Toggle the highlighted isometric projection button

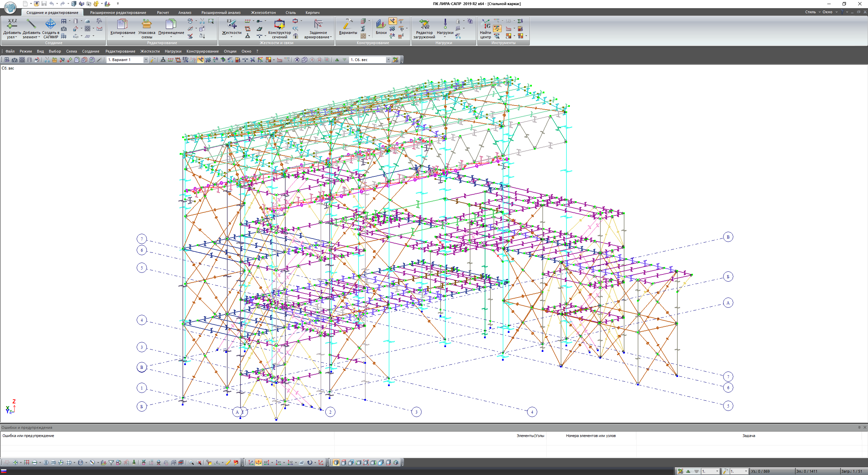pyautogui.click(x=258, y=462)
